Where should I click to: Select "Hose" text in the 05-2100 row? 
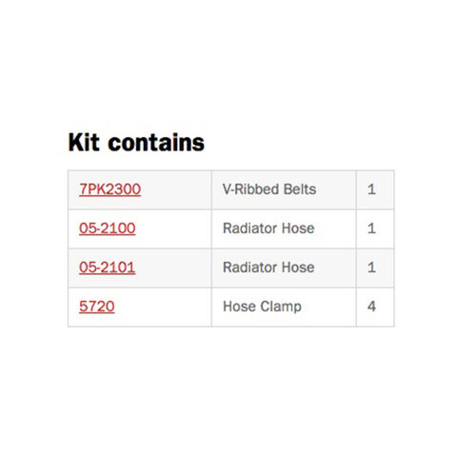coord(298,228)
